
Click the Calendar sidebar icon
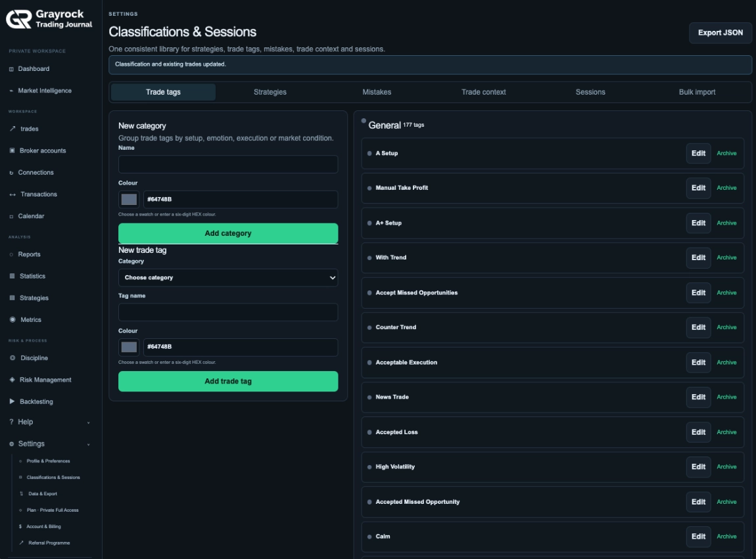11,216
